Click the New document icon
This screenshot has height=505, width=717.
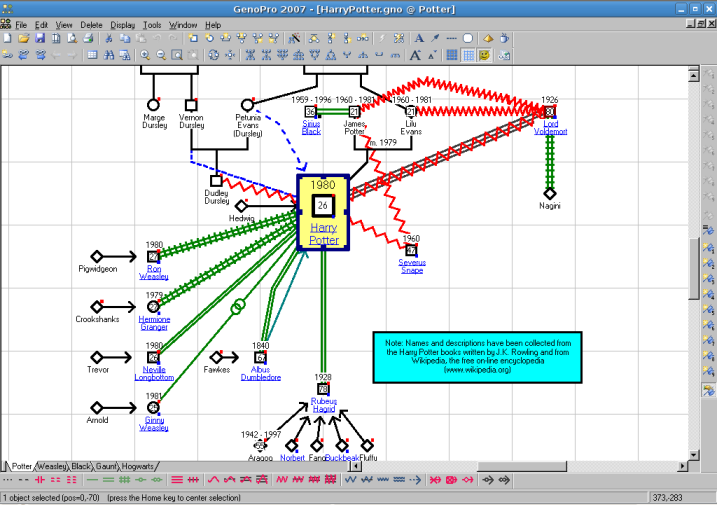pos(8,39)
